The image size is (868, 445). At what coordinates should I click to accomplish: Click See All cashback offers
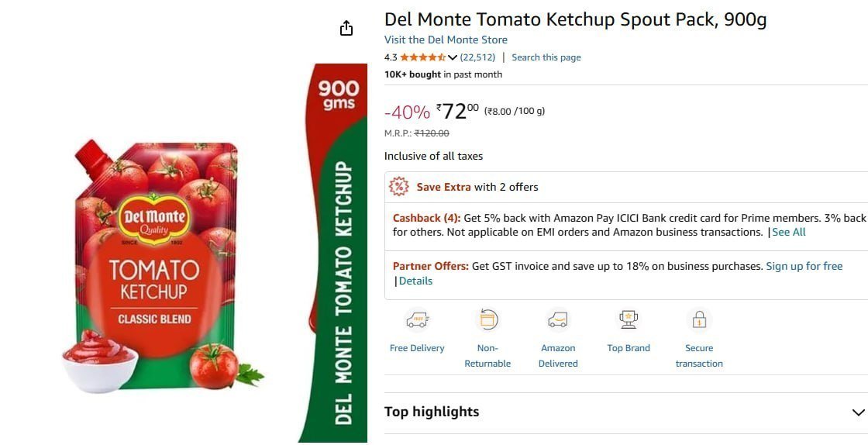click(x=788, y=232)
